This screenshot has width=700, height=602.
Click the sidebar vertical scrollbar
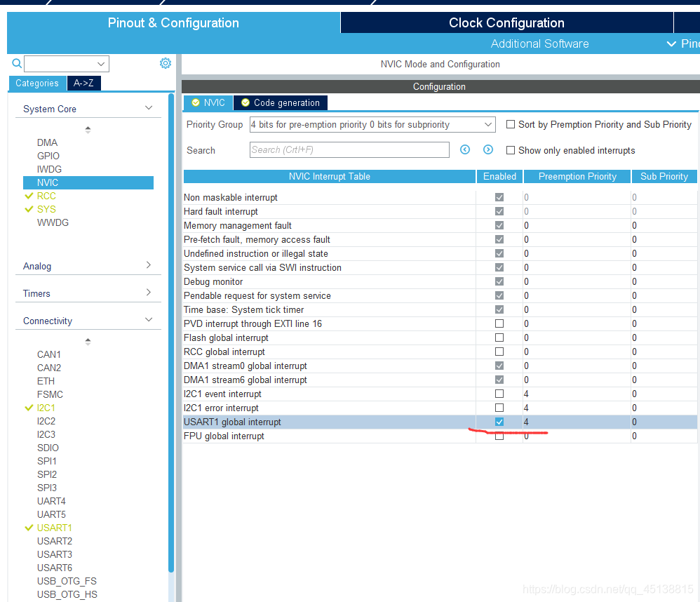point(171,333)
